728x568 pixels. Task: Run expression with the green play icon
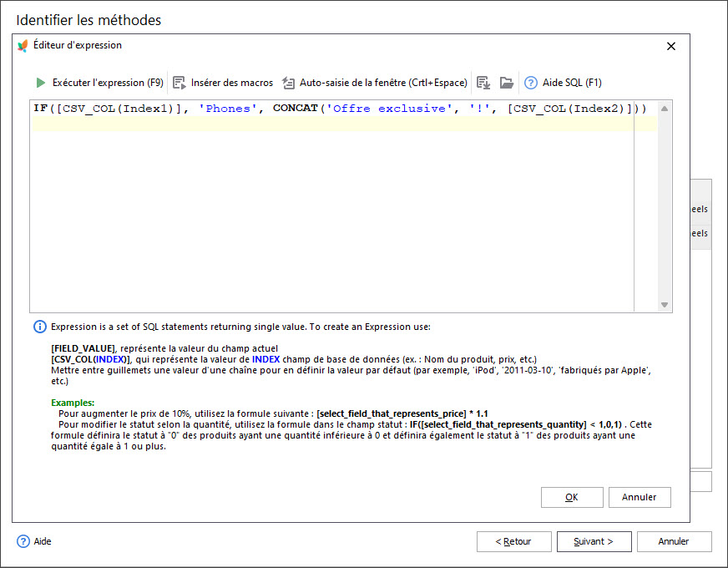pos(40,83)
